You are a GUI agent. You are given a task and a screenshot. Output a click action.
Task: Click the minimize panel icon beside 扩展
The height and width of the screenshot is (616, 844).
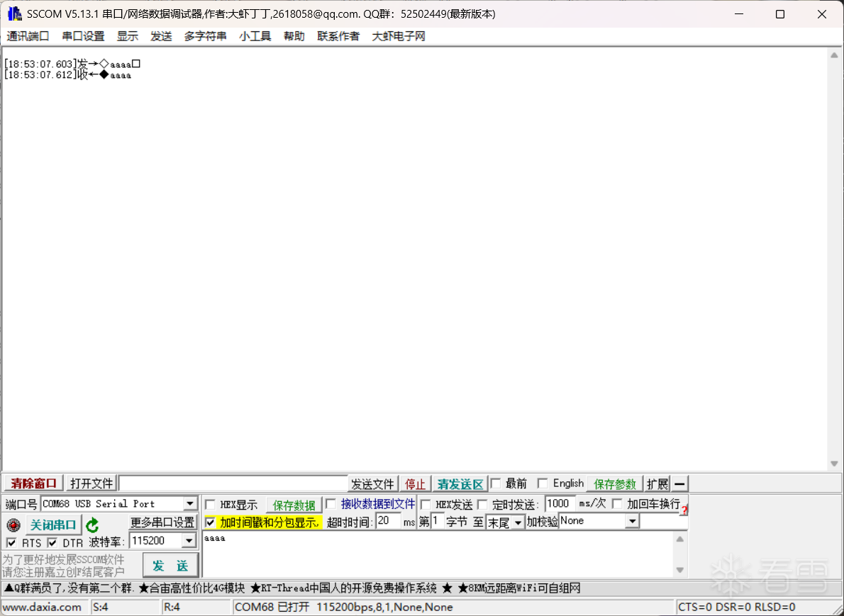[x=679, y=483]
